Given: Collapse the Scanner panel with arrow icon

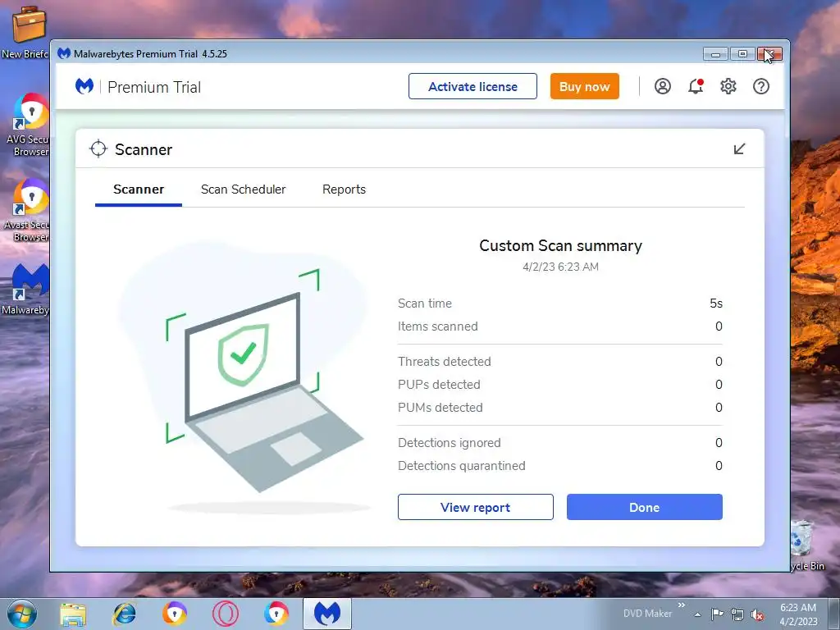Looking at the screenshot, I should click(739, 149).
